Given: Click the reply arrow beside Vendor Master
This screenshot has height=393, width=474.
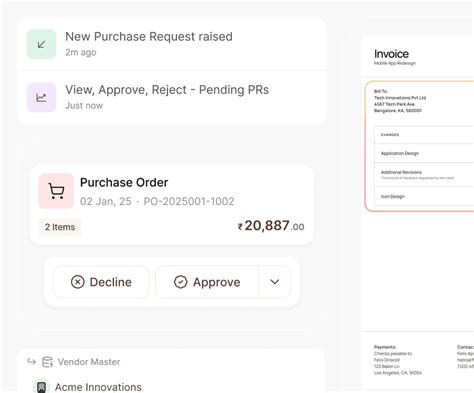Looking at the screenshot, I should [x=31, y=362].
